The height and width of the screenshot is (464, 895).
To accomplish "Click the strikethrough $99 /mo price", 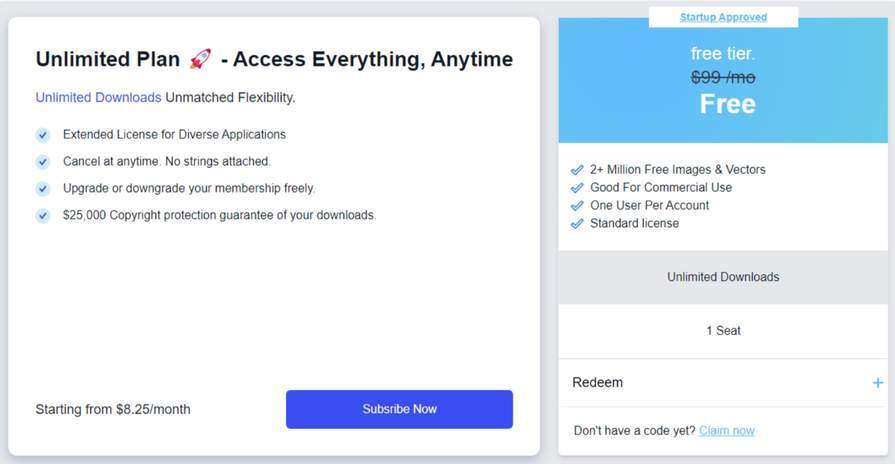I will tap(723, 77).
